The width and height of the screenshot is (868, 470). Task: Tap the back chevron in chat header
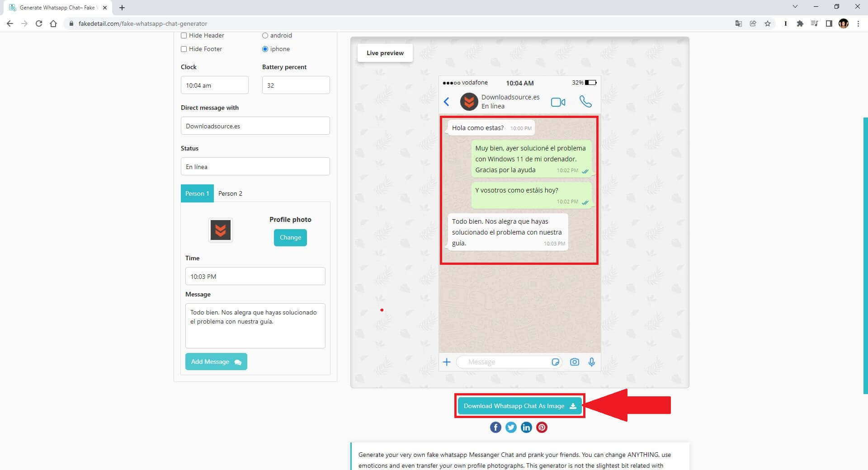pos(447,102)
